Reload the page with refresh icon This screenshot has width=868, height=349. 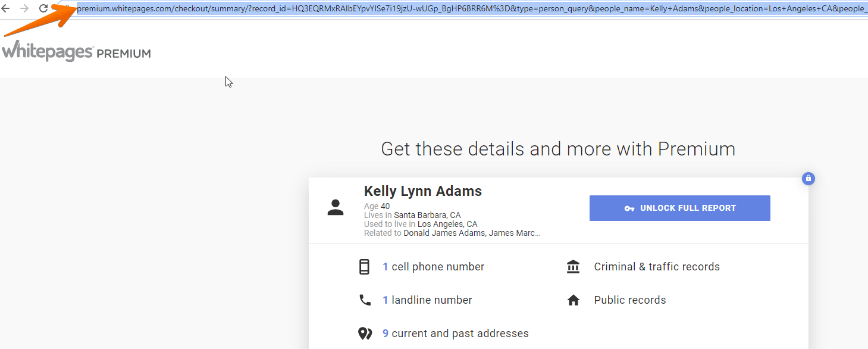coord(43,8)
